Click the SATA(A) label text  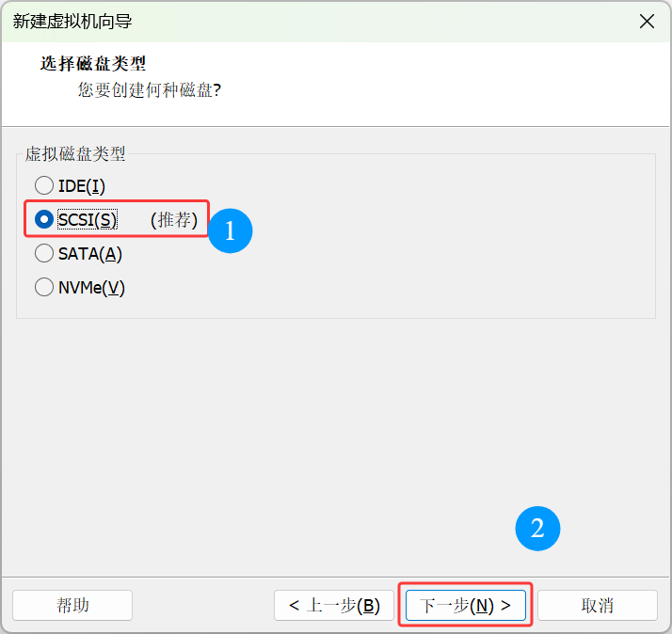90,253
